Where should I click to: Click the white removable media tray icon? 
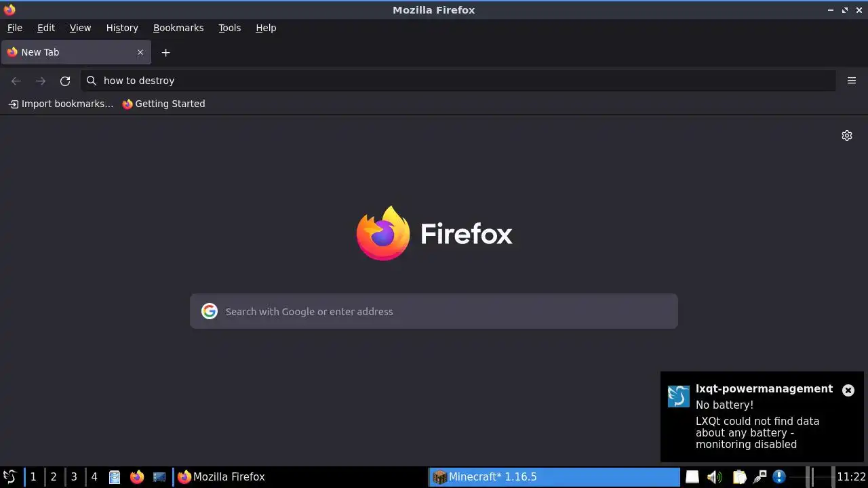(x=692, y=477)
